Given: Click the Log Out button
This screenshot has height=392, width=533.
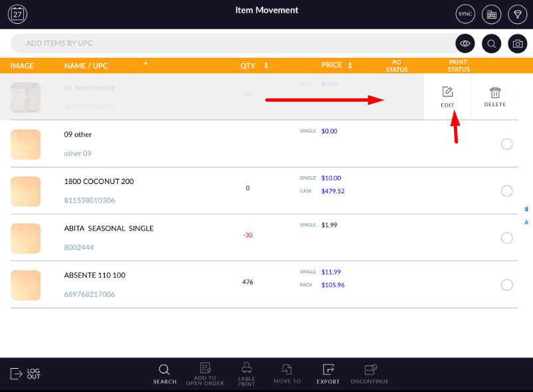Looking at the screenshot, I should click(x=25, y=374).
